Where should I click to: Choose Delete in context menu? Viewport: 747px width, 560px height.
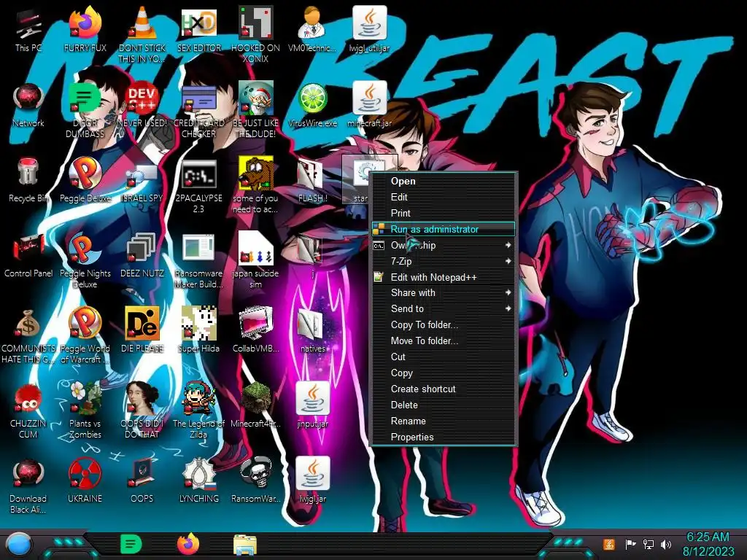[x=443, y=405]
